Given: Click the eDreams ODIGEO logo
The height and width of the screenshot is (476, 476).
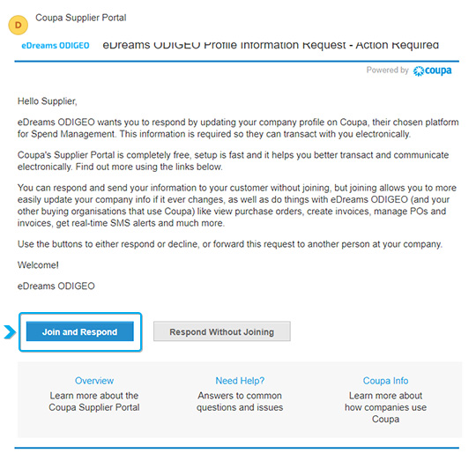Looking at the screenshot, I should click(x=56, y=46).
